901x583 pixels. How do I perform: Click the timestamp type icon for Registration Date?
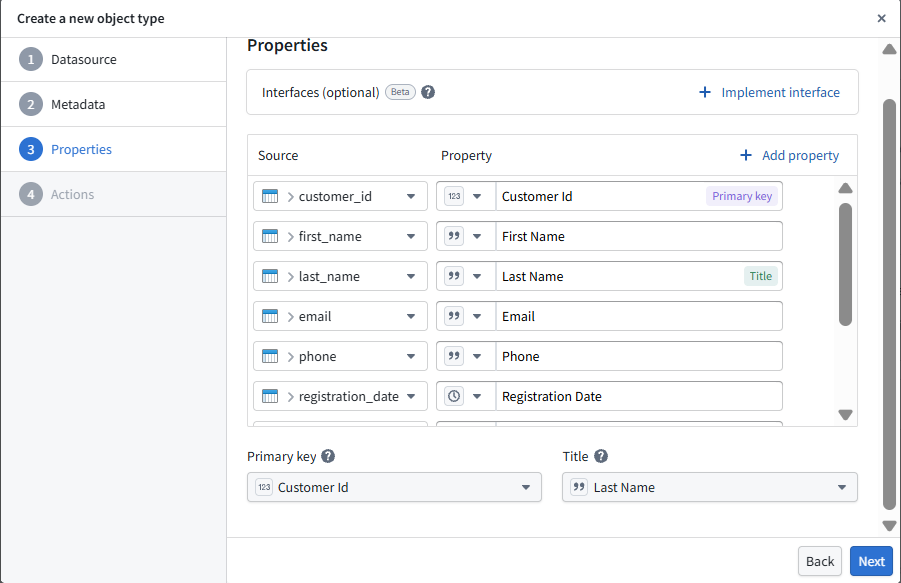click(454, 396)
